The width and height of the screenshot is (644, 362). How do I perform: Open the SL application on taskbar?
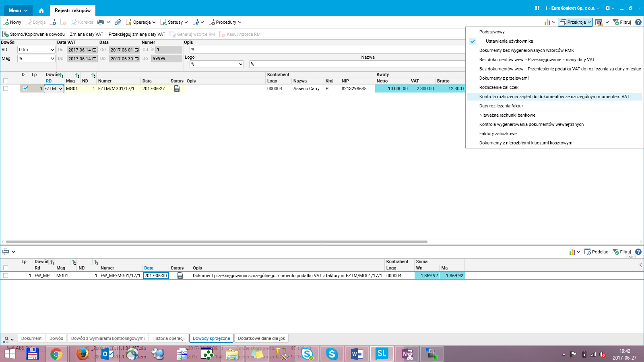pyautogui.click(x=382, y=354)
